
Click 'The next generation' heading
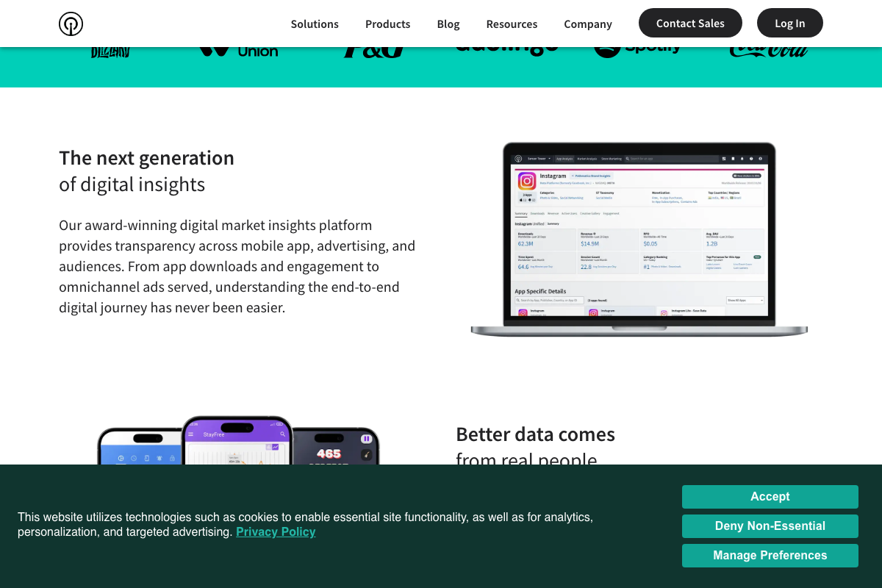point(146,158)
